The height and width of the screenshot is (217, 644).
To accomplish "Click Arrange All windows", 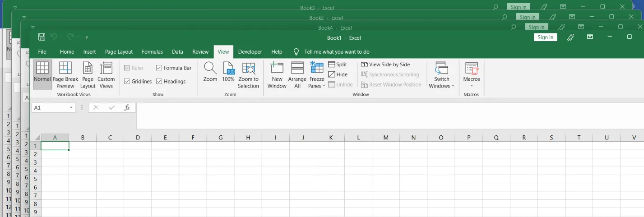I will (x=297, y=74).
